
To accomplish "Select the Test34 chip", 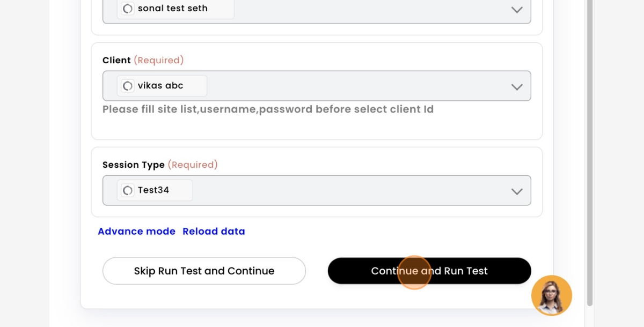I will point(155,190).
